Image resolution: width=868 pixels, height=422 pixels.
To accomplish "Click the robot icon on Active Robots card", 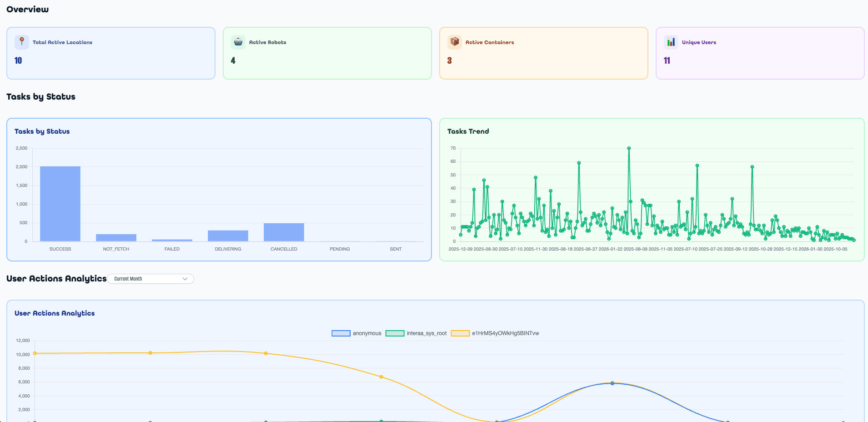I will 238,42.
